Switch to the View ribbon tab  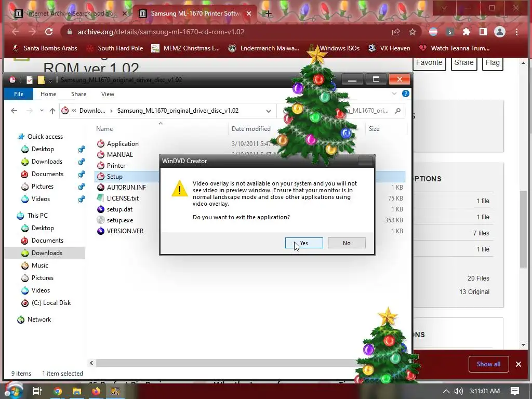pos(108,94)
